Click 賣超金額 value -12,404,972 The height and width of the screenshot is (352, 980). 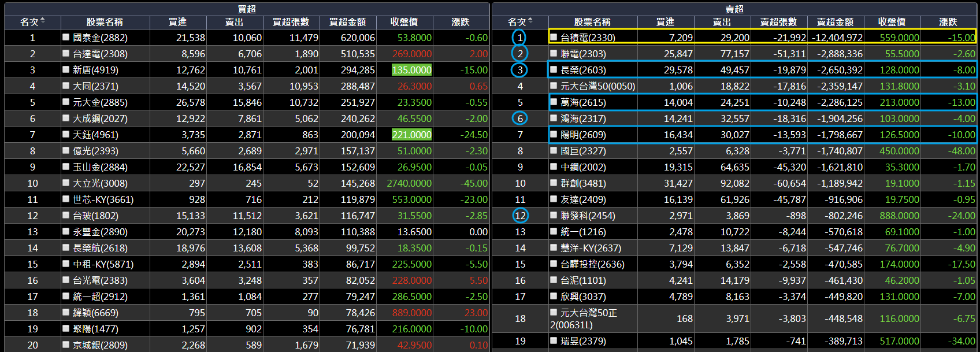point(837,38)
